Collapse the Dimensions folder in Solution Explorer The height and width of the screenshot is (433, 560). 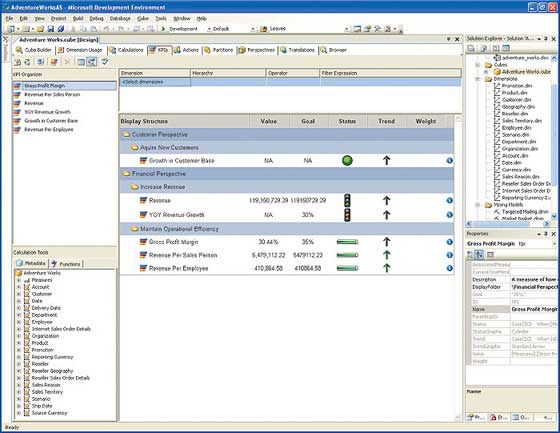(478, 79)
